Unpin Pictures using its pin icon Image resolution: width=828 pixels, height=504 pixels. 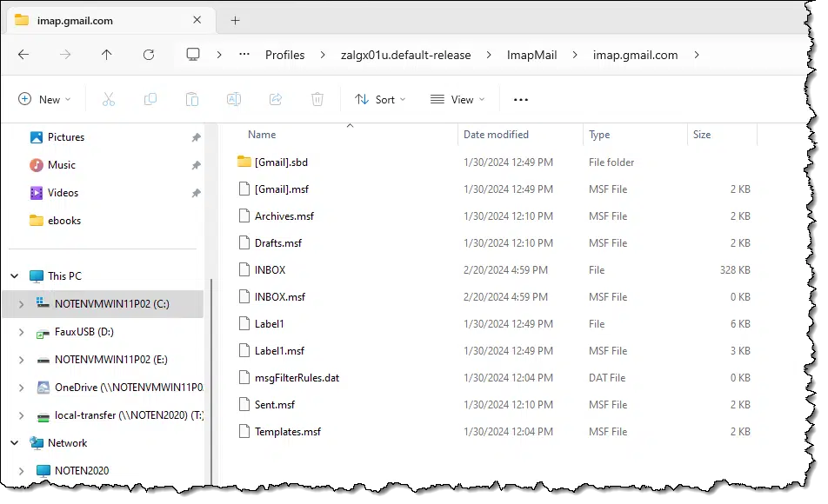point(196,137)
